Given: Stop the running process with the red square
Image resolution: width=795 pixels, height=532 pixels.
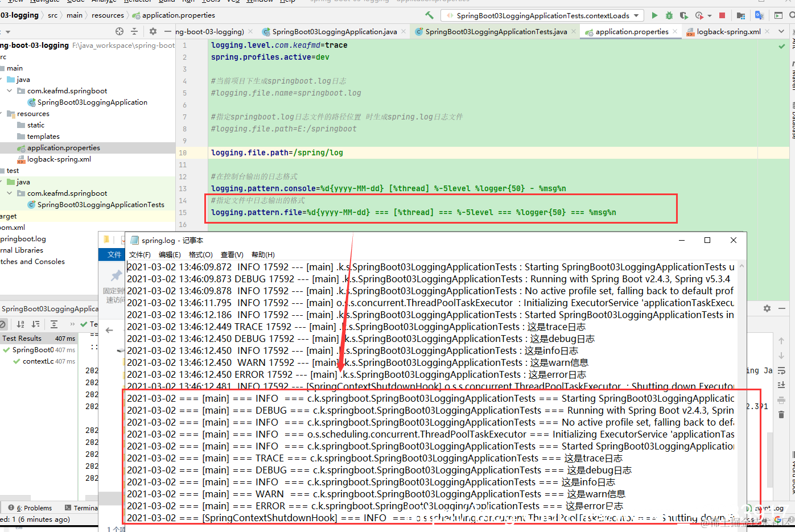Looking at the screenshot, I should pyautogui.click(x=722, y=15).
